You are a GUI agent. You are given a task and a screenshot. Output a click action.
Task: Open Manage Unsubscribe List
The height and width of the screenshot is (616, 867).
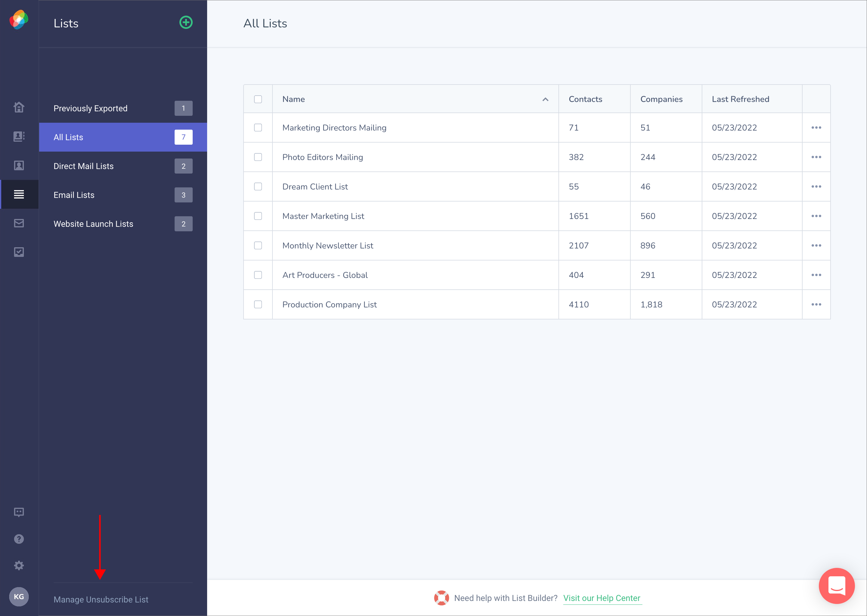click(101, 599)
